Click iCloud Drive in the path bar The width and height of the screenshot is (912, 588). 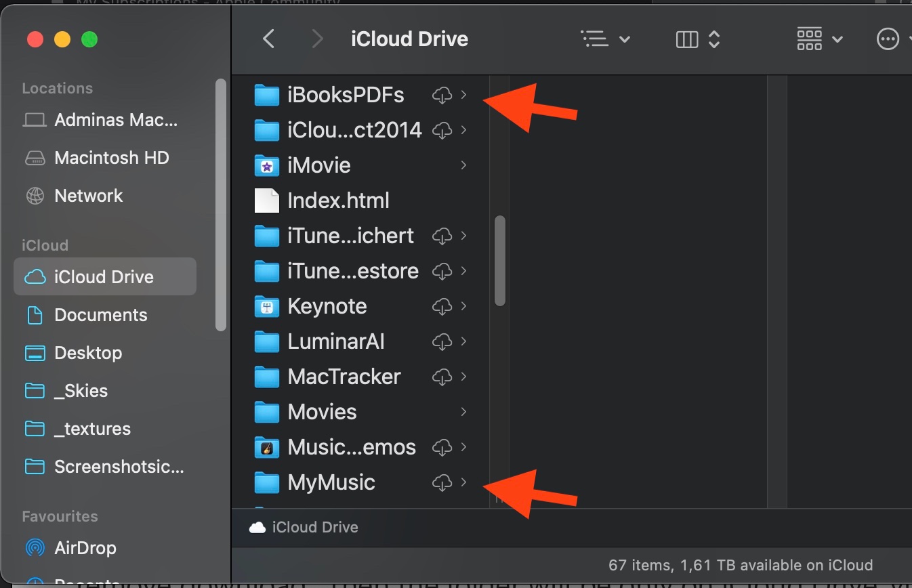coord(304,527)
